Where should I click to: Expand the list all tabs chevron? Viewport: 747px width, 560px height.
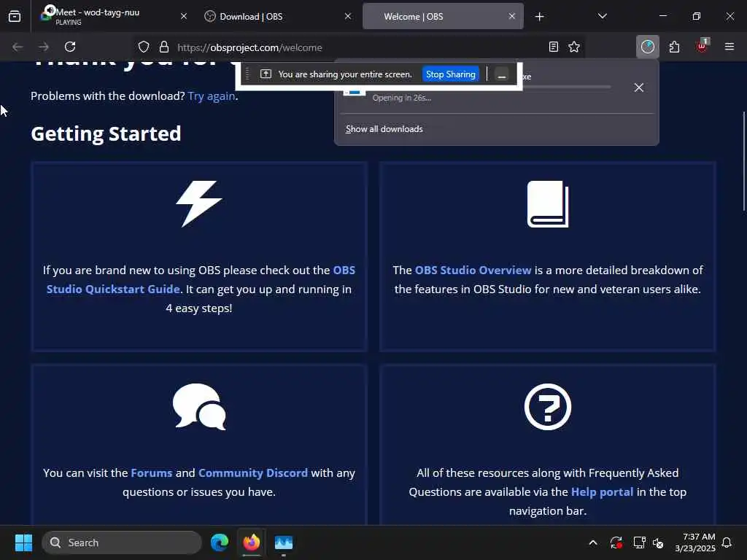pyautogui.click(x=602, y=16)
